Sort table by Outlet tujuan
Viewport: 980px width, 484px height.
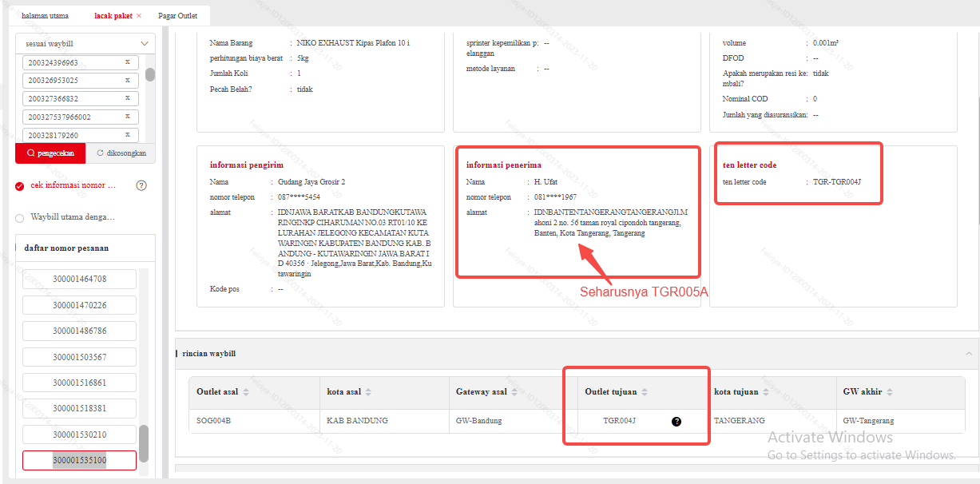coord(645,392)
